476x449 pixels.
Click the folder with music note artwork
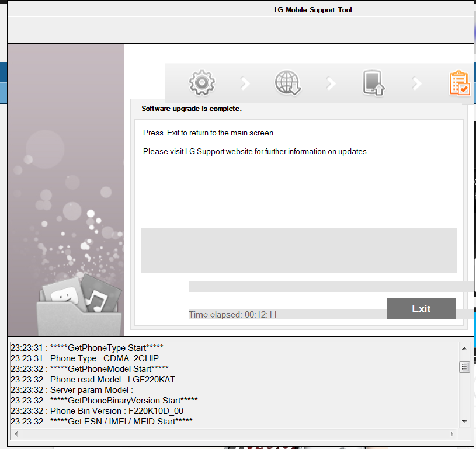point(79,305)
